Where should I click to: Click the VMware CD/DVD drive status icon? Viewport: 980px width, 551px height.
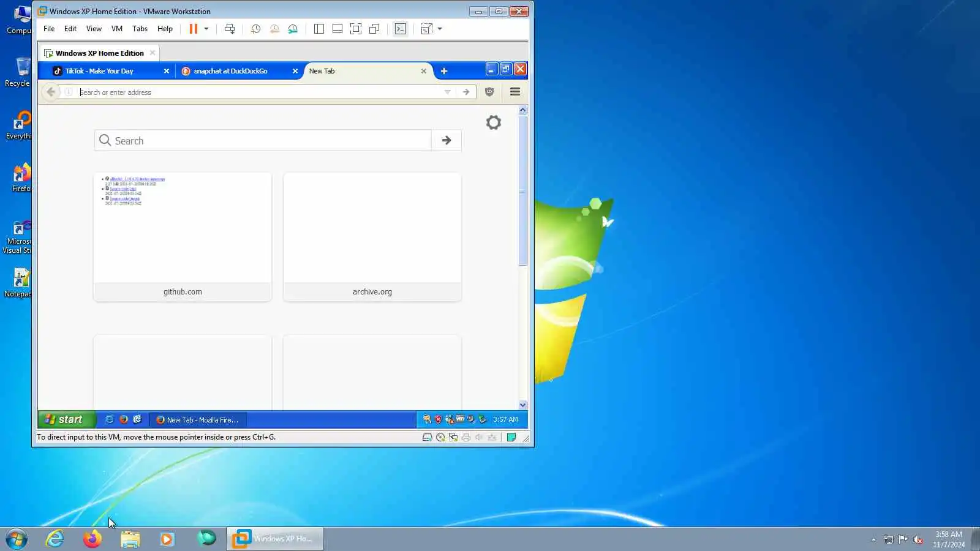point(440,437)
